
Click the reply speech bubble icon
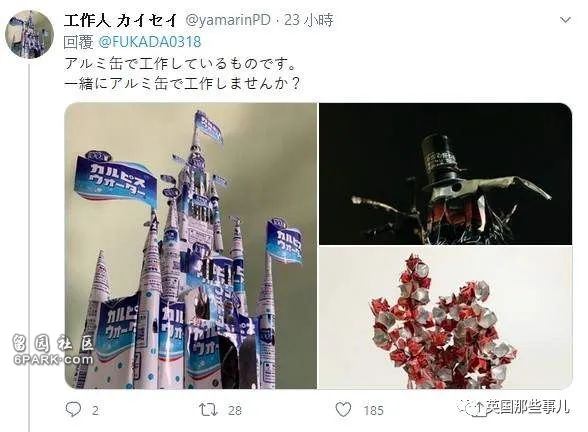pyautogui.click(x=73, y=410)
